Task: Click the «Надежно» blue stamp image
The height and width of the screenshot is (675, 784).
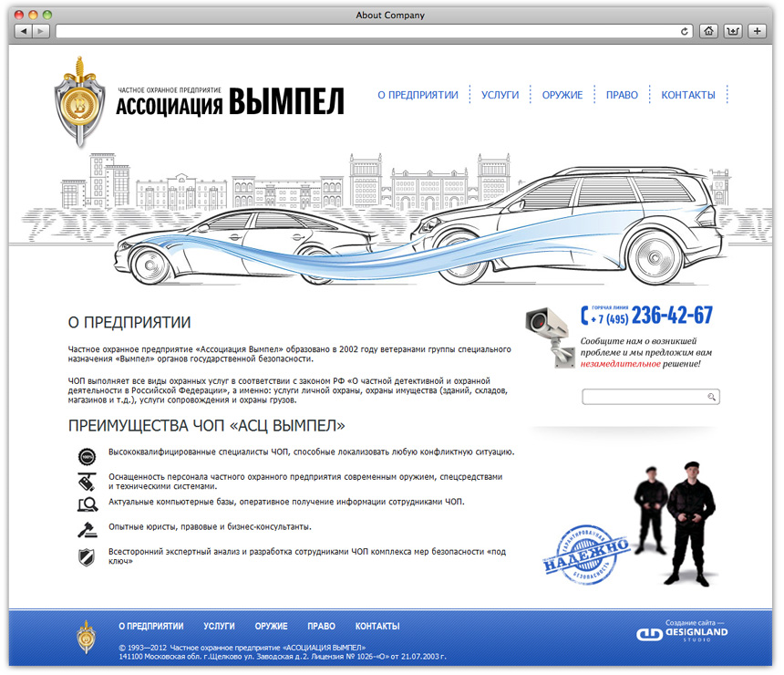Action: 586,555
